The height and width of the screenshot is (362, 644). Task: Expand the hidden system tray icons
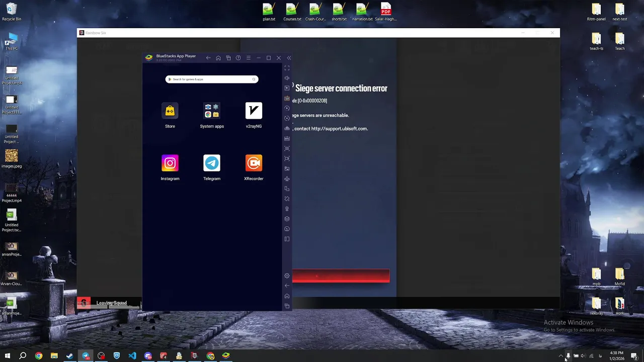pyautogui.click(x=560, y=356)
